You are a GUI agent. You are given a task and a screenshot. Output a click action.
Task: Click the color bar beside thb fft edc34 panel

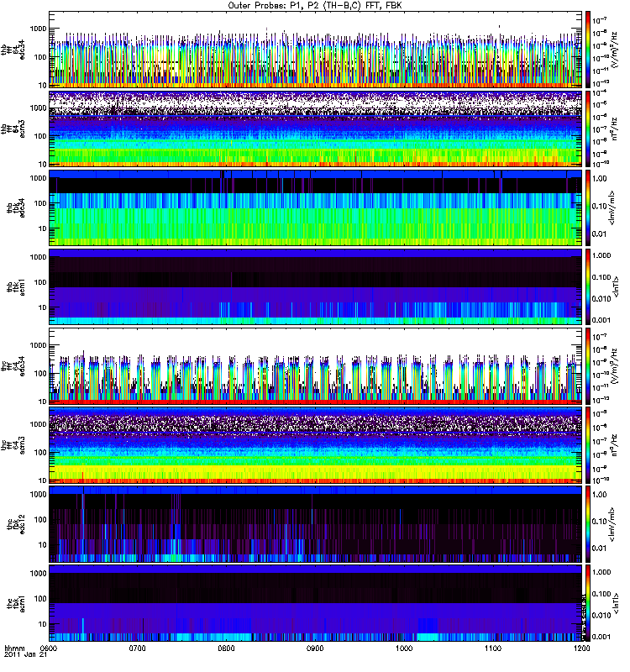pyautogui.click(x=588, y=50)
